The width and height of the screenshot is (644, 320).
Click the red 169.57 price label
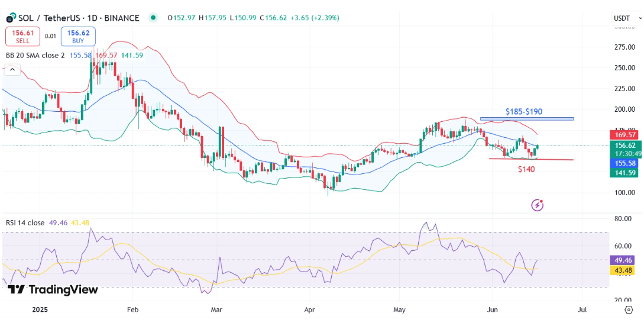[x=624, y=135]
